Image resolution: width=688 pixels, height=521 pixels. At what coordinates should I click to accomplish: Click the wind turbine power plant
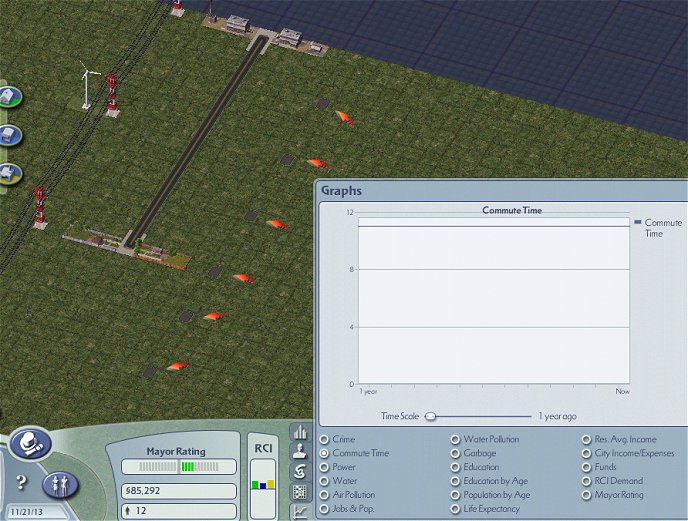point(88,86)
